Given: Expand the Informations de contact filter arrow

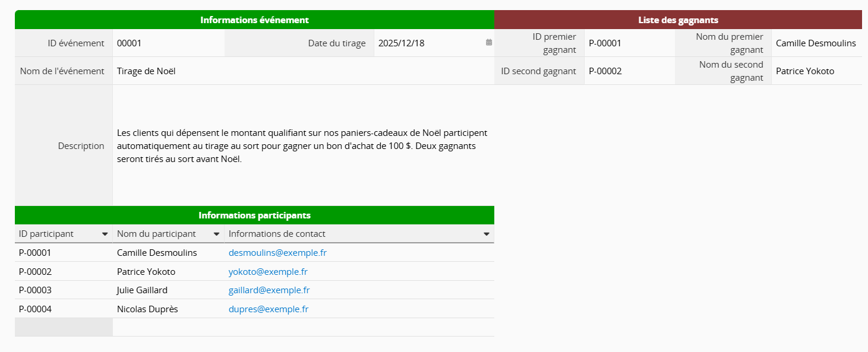Looking at the screenshot, I should (486, 234).
